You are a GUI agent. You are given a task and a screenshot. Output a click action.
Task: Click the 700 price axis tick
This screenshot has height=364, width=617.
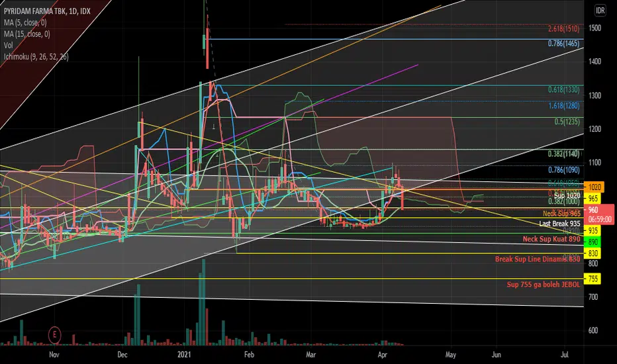pyautogui.click(x=593, y=296)
